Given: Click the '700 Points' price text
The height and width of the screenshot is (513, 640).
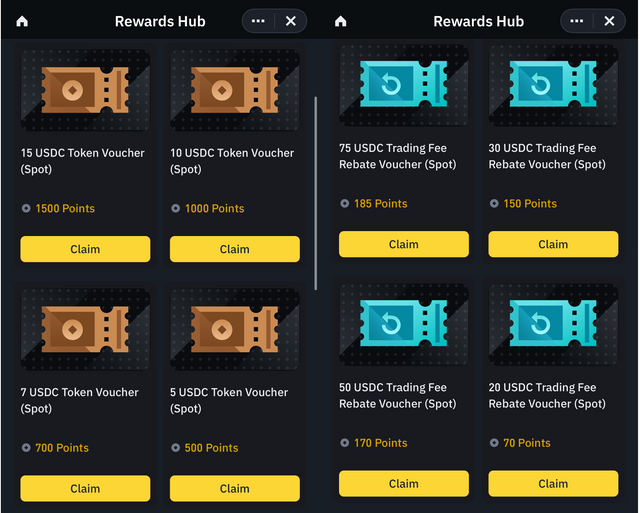Looking at the screenshot, I should click(62, 448).
